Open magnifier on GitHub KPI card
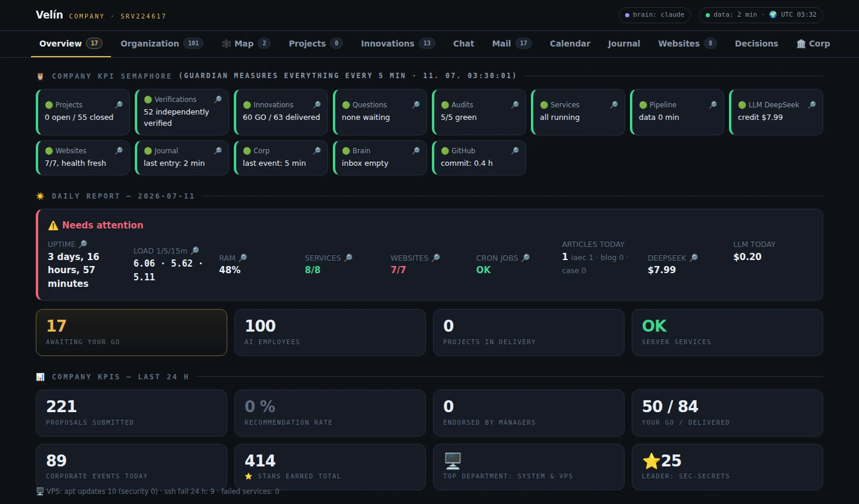 [515, 150]
